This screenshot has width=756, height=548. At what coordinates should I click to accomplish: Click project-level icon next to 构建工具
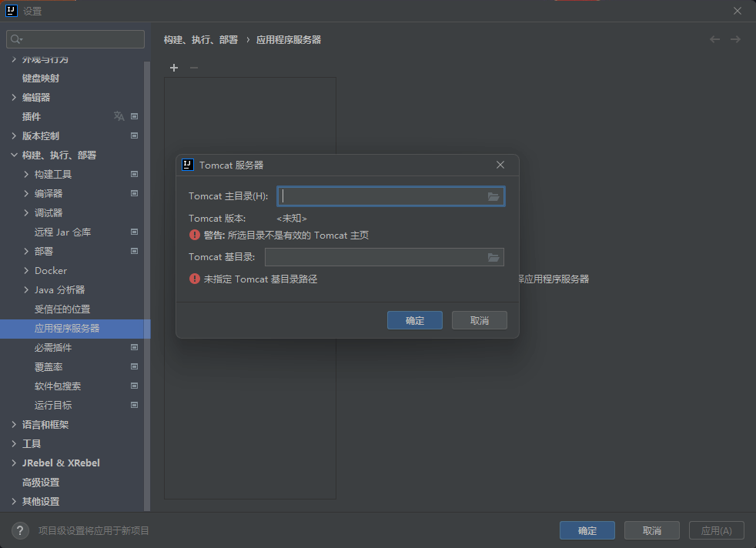click(135, 174)
